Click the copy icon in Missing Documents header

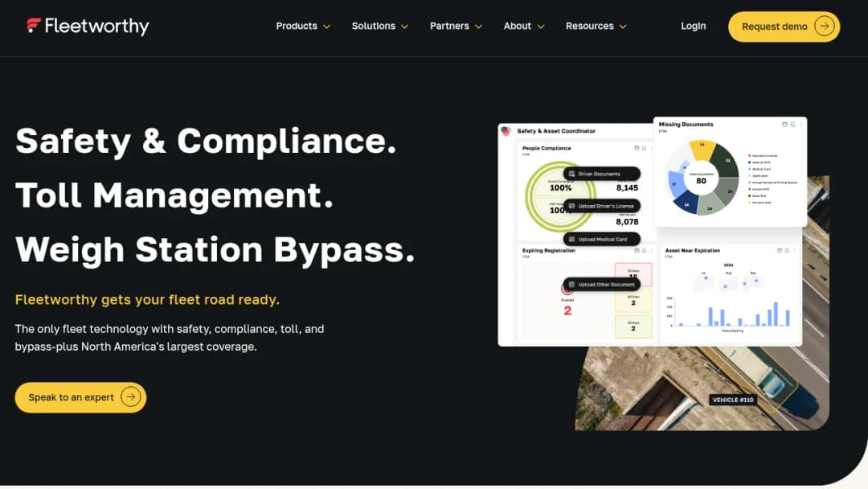792,125
